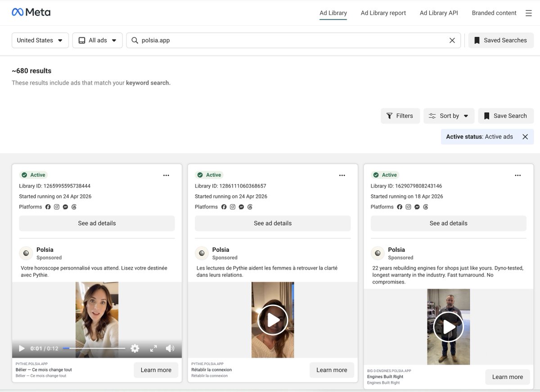540x392 pixels.
Task: Open options menu for ad 1629079808243146
Action: pyautogui.click(x=518, y=175)
